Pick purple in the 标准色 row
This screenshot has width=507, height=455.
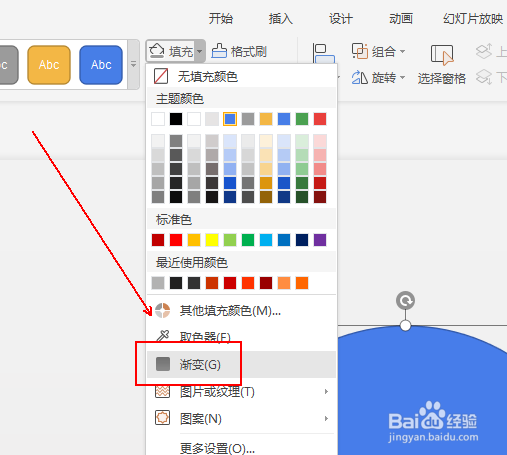(x=320, y=240)
